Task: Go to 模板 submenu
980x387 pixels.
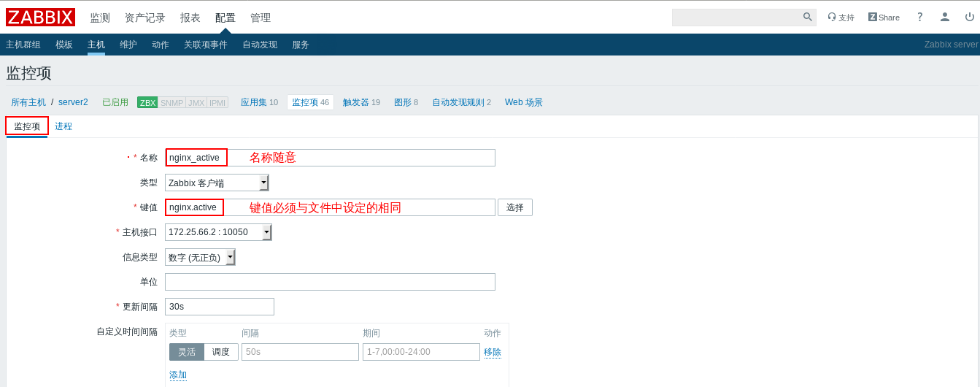Action: click(64, 45)
